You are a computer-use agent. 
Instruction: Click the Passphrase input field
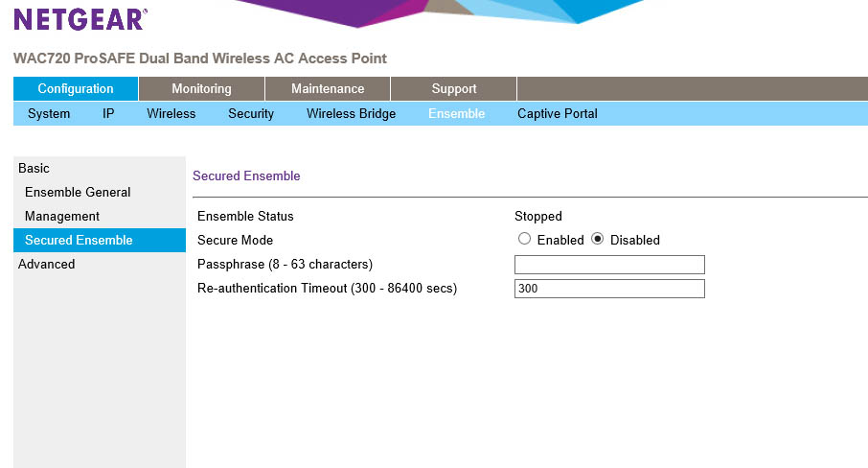(x=609, y=265)
